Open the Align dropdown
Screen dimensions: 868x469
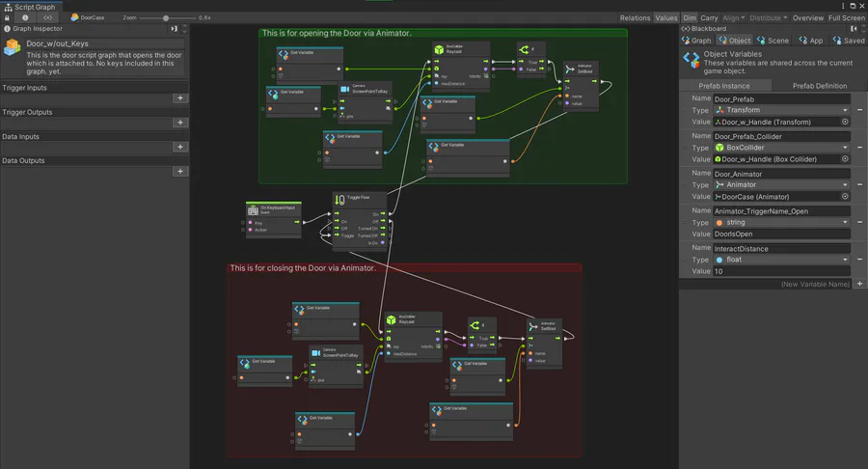click(x=734, y=17)
